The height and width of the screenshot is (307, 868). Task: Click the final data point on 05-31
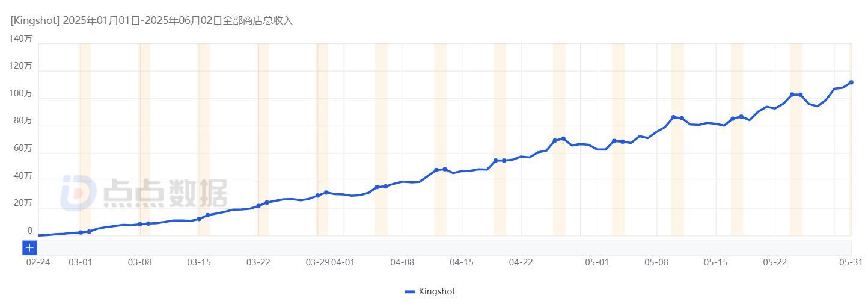(851, 82)
